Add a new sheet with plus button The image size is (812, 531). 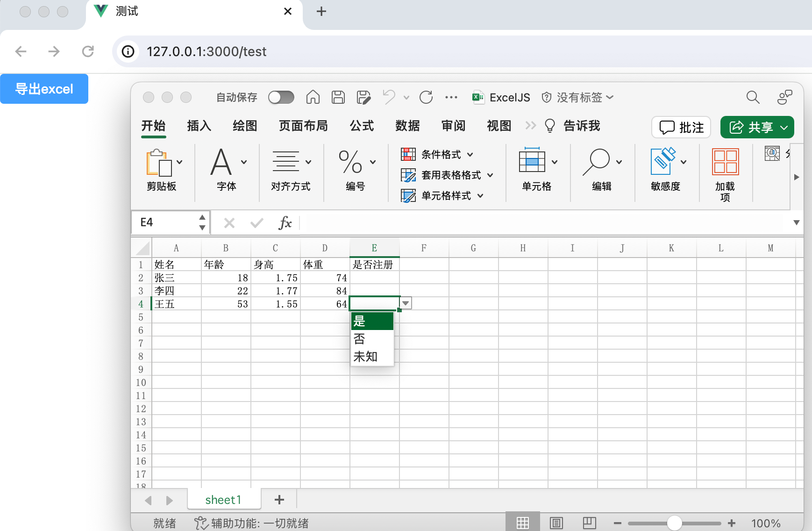pos(279,500)
